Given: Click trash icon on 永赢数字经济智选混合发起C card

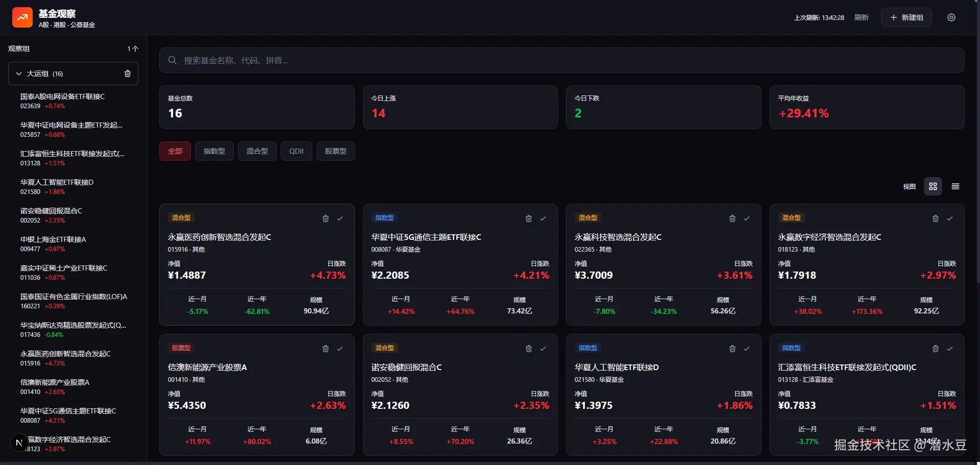Looking at the screenshot, I should click(935, 218).
